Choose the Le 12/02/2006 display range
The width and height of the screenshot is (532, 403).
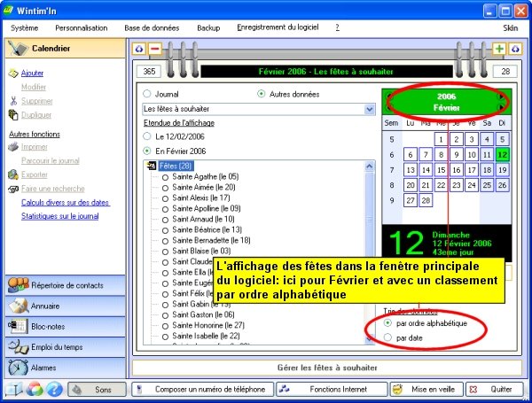coord(147,136)
